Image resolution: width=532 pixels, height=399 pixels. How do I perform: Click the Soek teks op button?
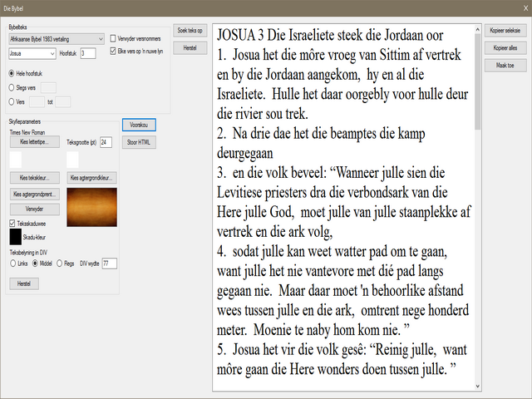[190, 31]
